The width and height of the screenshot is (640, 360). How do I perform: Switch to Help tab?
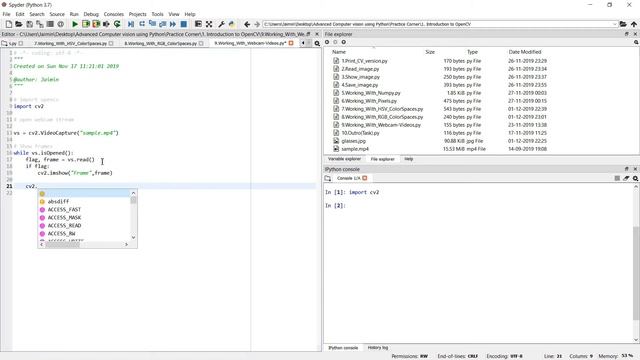tap(409, 159)
